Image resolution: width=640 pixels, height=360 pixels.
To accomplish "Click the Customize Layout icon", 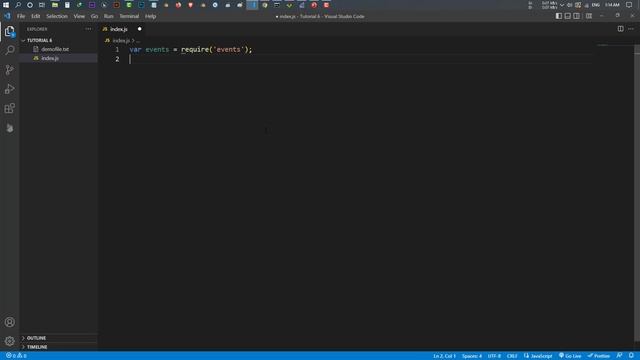I will pos(589,16).
